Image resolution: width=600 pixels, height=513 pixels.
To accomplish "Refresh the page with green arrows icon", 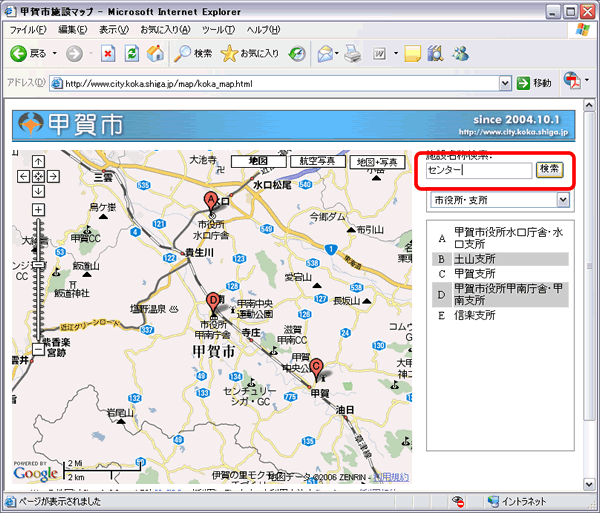I will 132,54.
